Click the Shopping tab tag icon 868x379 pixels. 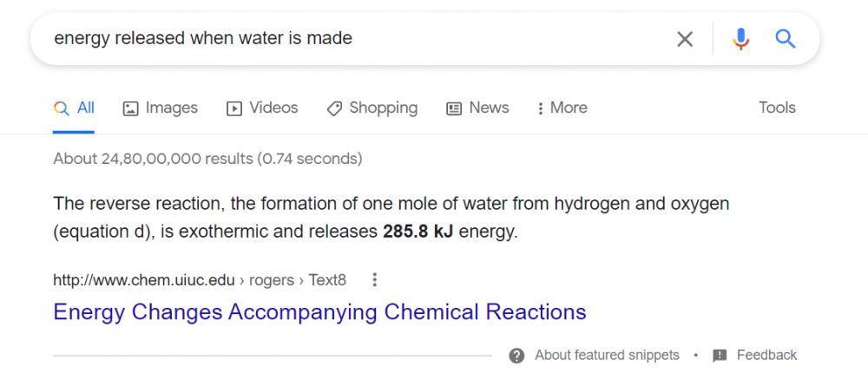[334, 108]
